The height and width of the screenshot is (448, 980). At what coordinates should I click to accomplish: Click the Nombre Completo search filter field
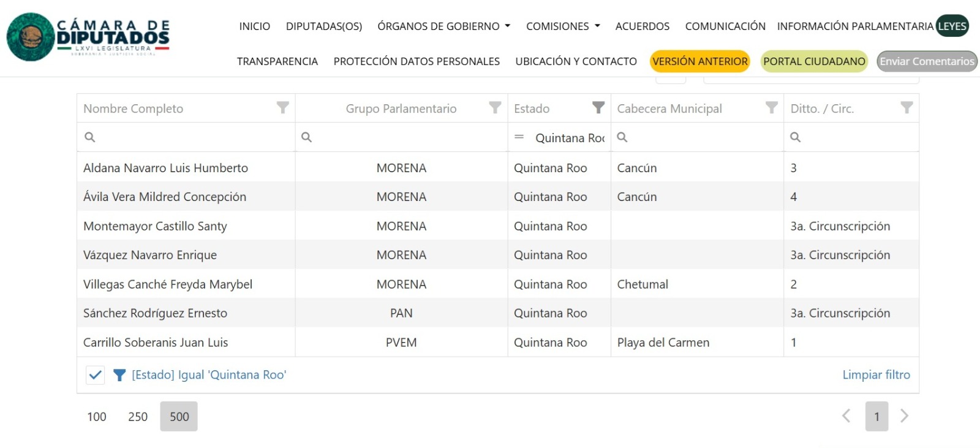click(190, 137)
